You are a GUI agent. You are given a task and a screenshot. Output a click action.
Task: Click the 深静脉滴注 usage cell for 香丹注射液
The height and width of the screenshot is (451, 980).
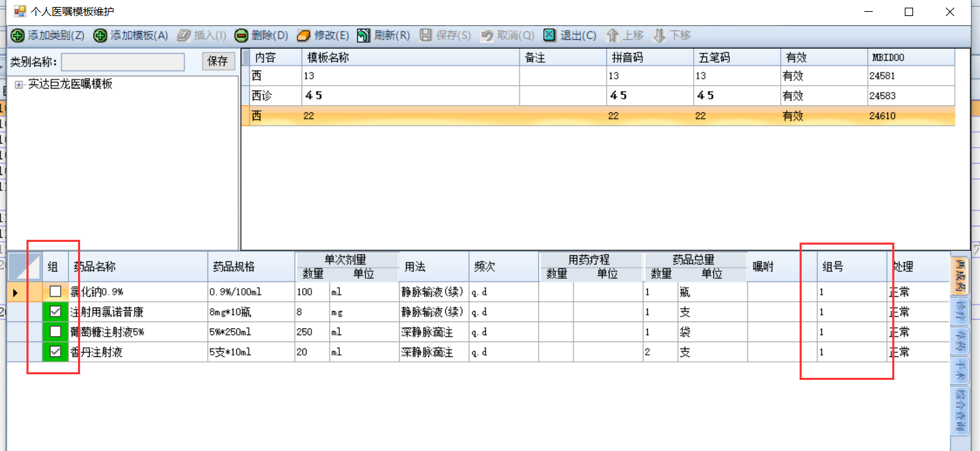pos(434,352)
